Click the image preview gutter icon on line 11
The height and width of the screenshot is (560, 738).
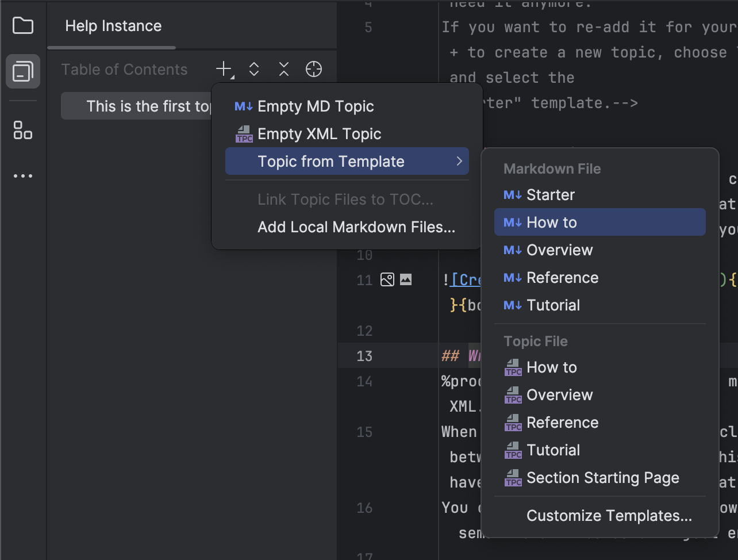(387, 280)
